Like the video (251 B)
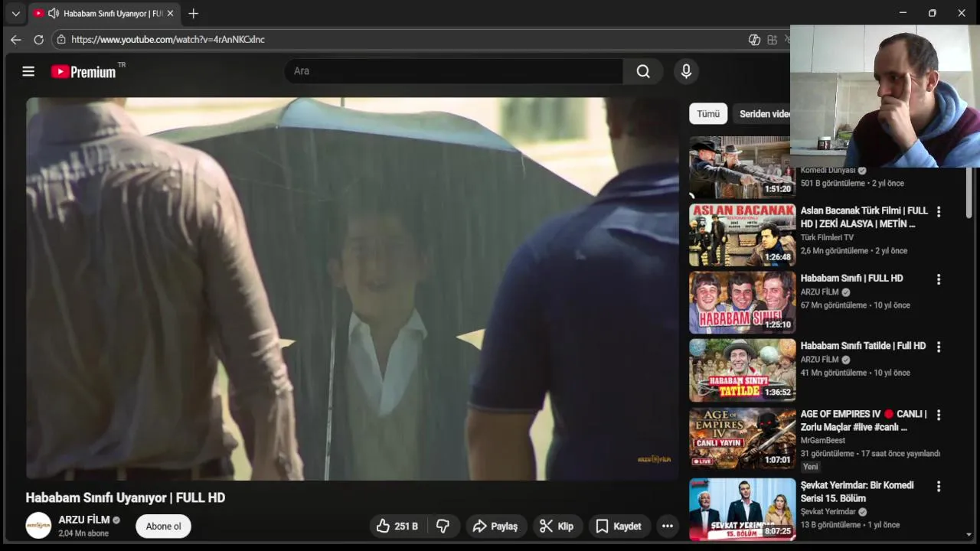 point(397,526)
